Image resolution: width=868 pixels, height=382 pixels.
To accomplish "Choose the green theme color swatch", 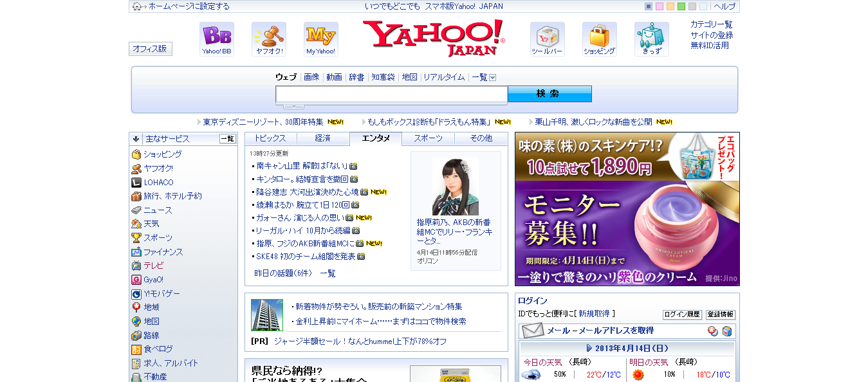I will click(681, 6).
